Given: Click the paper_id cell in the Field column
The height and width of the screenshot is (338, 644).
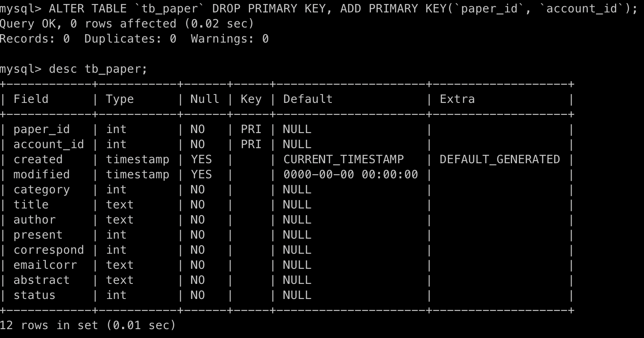Looking at the screenshot, I should tap(41, 129).
